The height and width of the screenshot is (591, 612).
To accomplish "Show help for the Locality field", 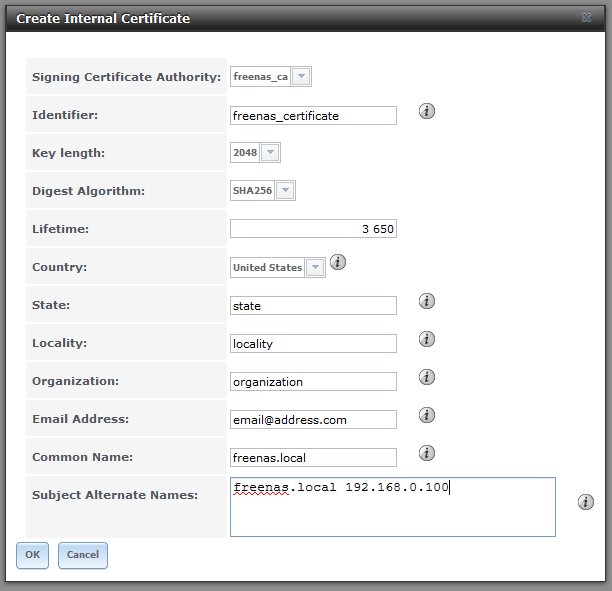I will [x=427, y=339].
